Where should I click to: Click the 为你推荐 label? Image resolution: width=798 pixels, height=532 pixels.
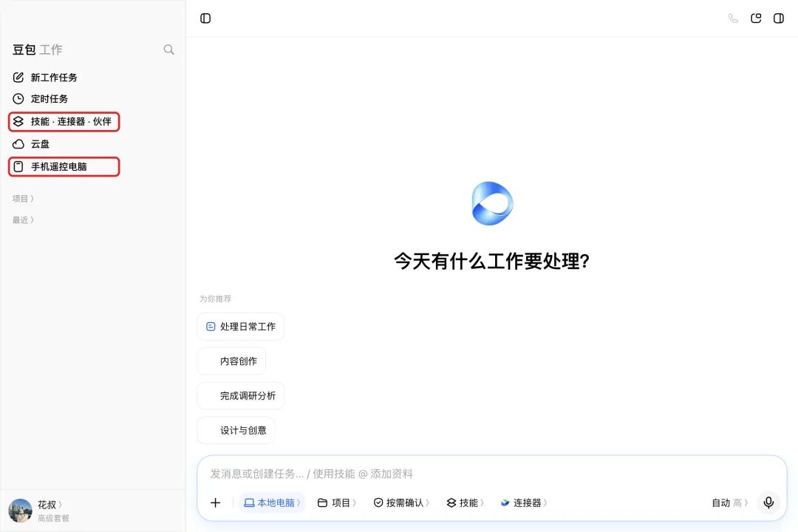(215, 299)
